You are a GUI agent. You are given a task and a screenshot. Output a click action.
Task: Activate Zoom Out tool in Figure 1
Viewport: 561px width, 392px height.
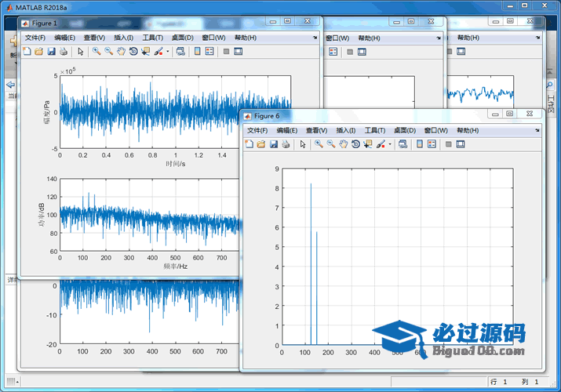point(109,52)
